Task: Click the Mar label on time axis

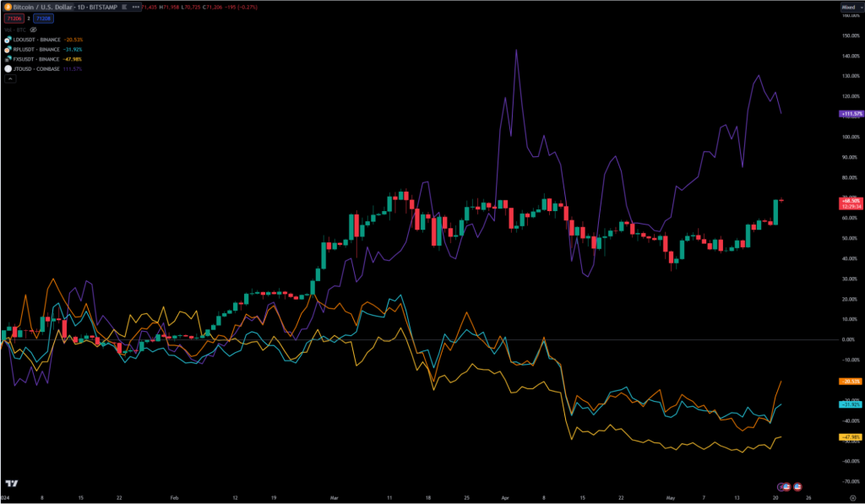Action: [x=335, y=497]
